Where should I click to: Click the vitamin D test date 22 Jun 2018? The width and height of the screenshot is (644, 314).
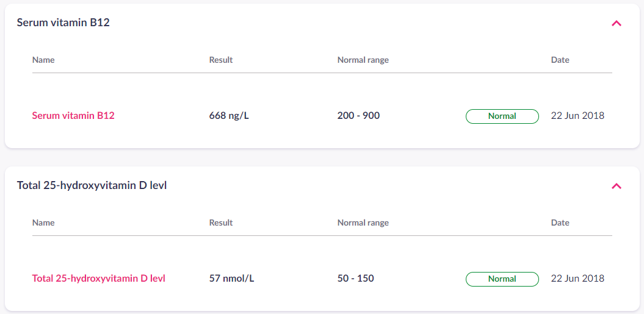click(x=577, y=279)
